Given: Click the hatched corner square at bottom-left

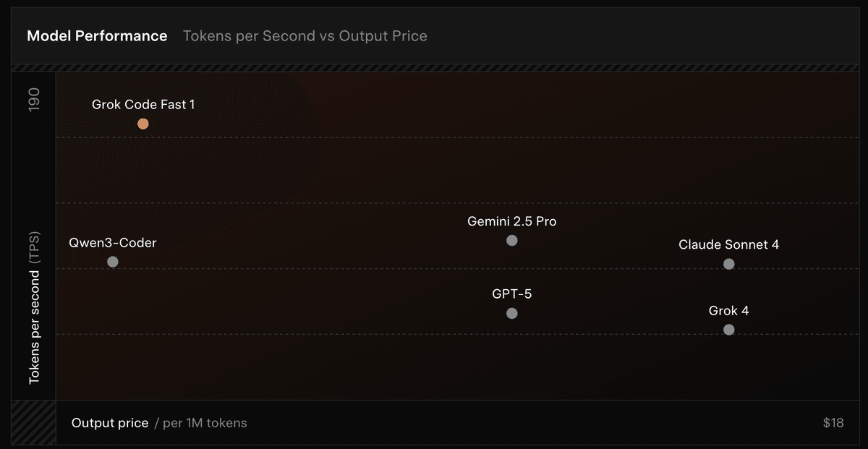Looking at the screenshot, I should [33, 422].
